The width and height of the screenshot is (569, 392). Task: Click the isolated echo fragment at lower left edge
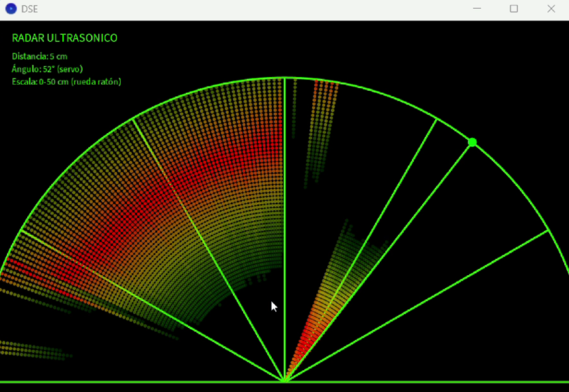point(34,350)
